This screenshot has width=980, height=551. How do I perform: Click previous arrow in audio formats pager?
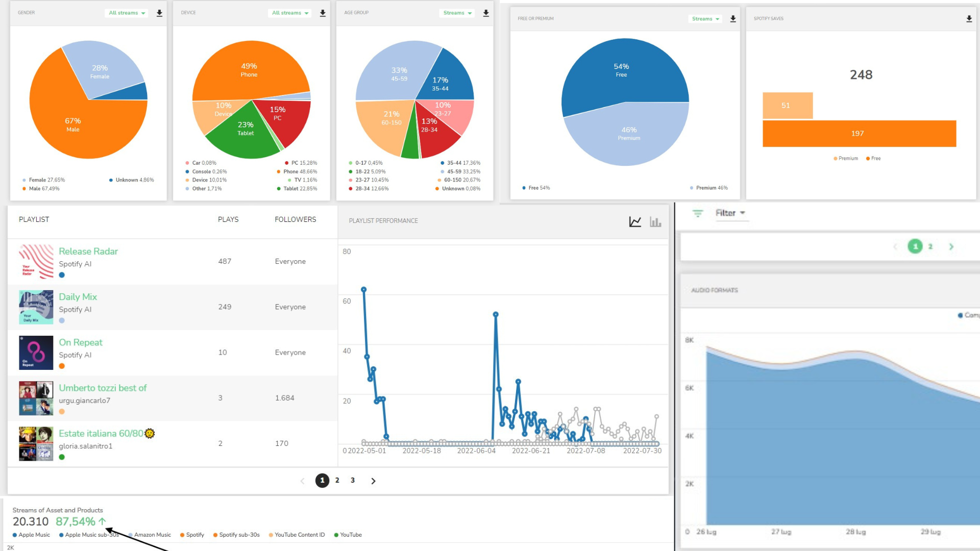coord(895,246)
